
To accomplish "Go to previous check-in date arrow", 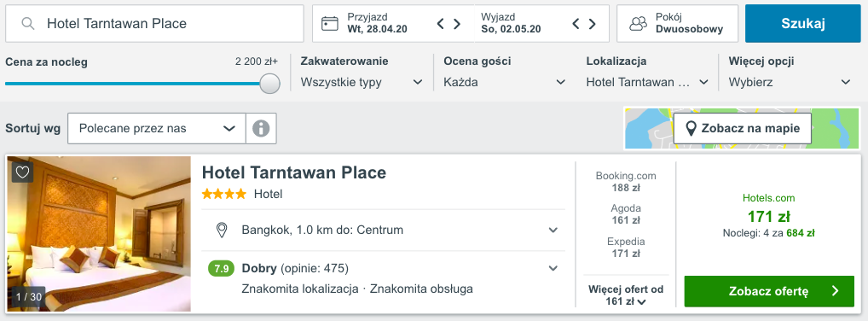I will click(441, 24).
